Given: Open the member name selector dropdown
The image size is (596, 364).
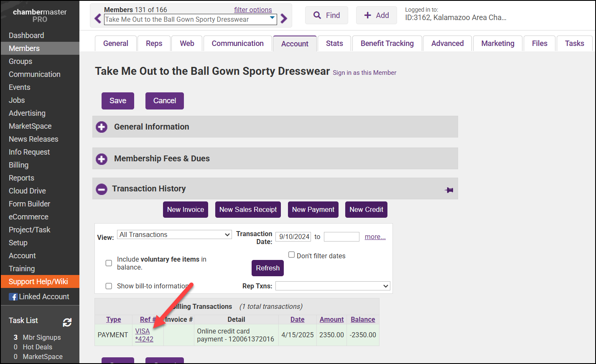Looking at the screenshot, I should 190,19.
